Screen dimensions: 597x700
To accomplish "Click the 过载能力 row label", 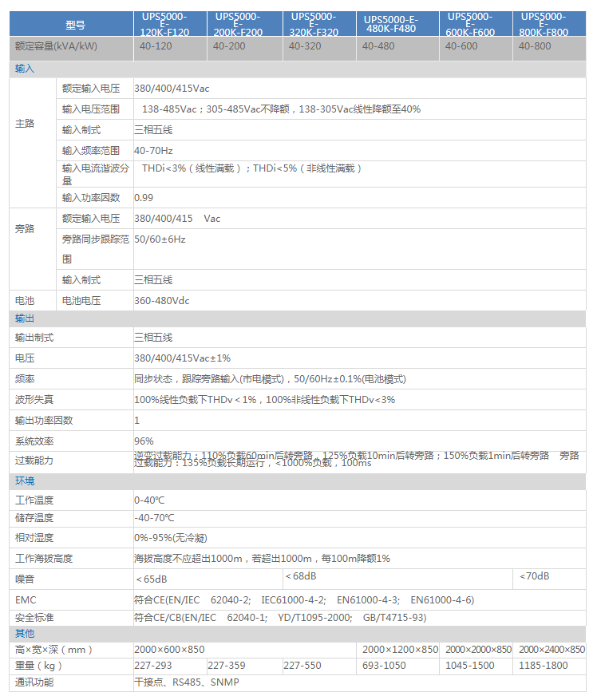I will click(34, 461).
